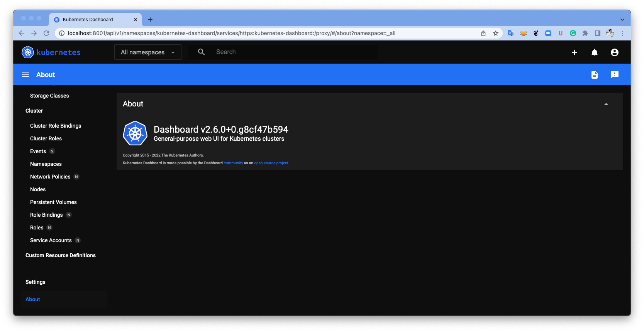Open a new browser tab

[x=150, y=20]
